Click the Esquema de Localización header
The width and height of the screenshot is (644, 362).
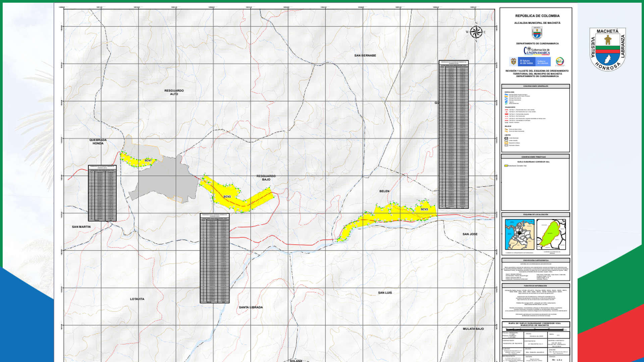pos(535,215)
